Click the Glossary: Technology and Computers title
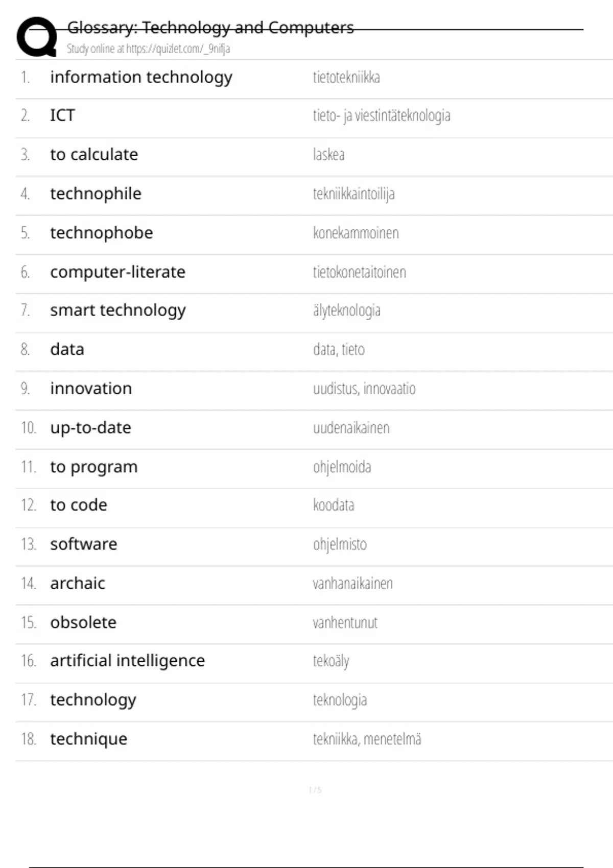The width and height of the screenshot is (613, 868). pos(210,28)
